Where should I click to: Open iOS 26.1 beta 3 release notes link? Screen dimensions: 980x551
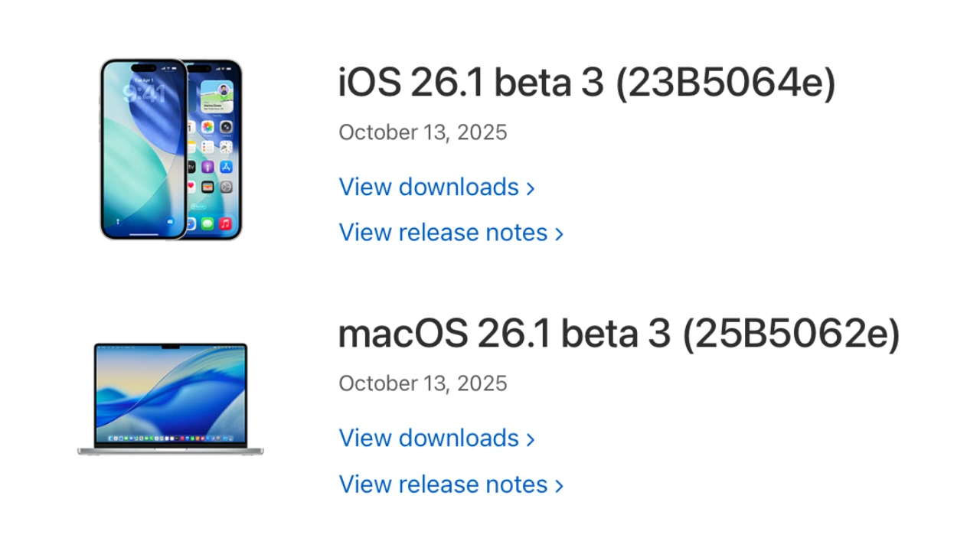[x=443, y=233]
